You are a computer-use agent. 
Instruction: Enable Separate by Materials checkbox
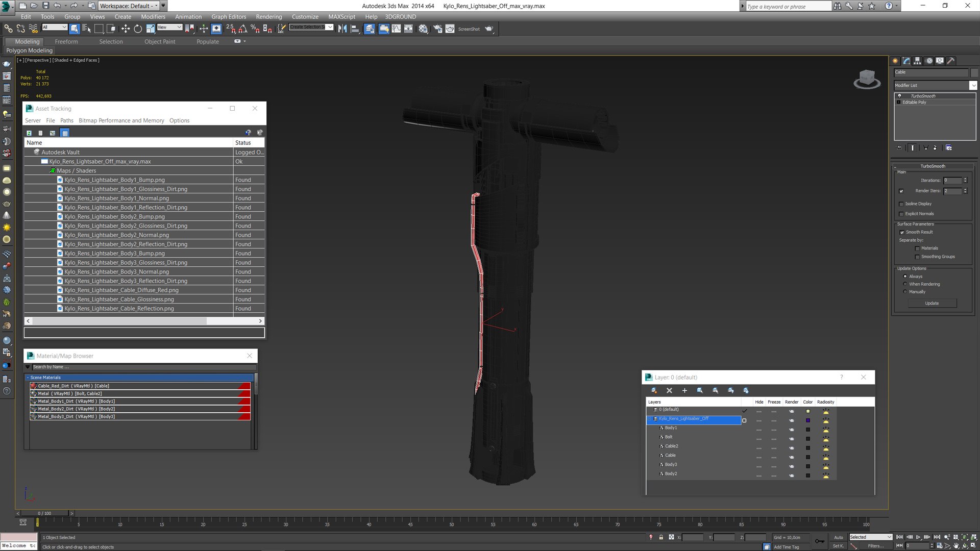coord(917,248)
